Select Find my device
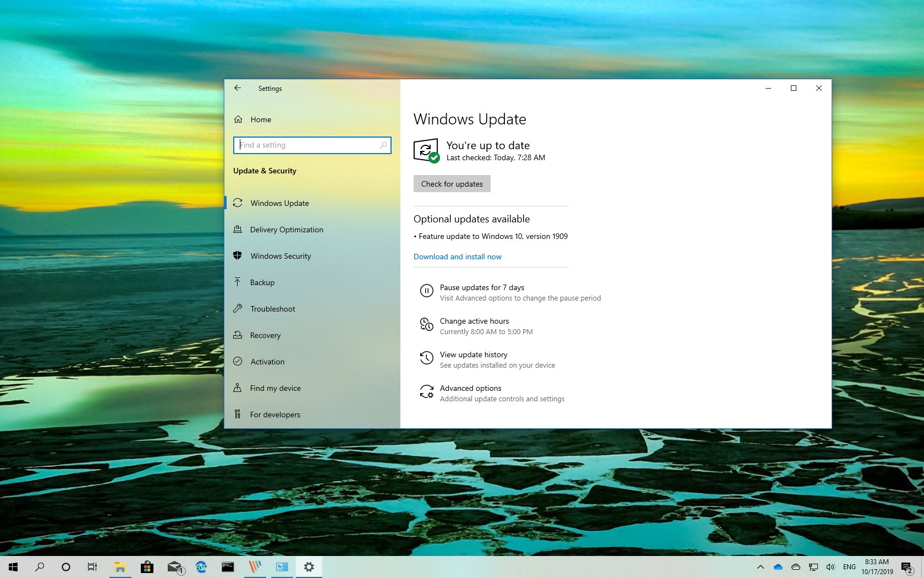 pyautogui.click(x=275, y=388)
